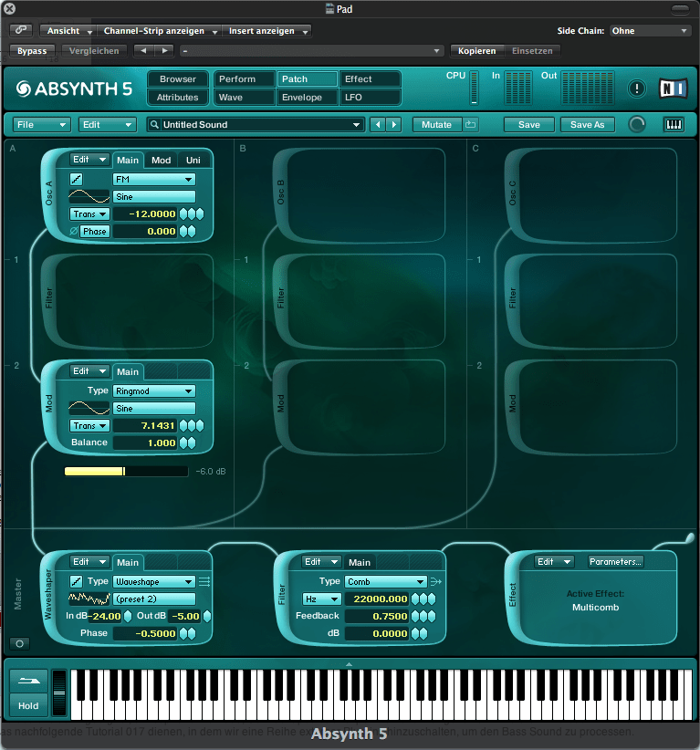Open the Osc A Uni tab
Screen dimensions: 700x750
pyautogui.click(x=193, y=161)
